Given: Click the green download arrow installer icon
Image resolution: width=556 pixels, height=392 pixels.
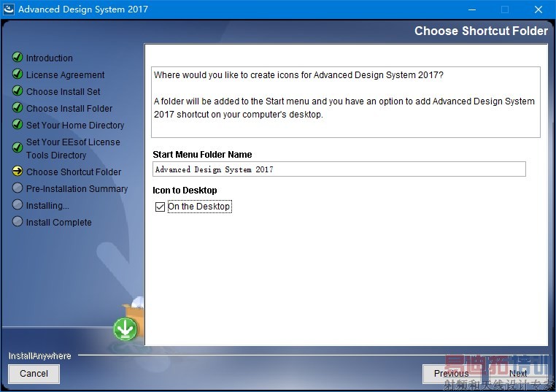Looking at the screenshot, I should pos(126,328).
